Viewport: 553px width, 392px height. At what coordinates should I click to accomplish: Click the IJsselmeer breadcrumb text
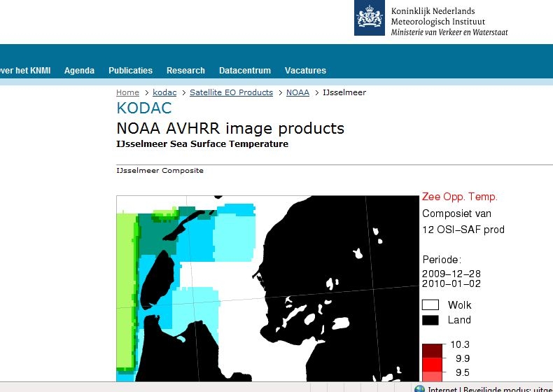[x=344, y=92]
